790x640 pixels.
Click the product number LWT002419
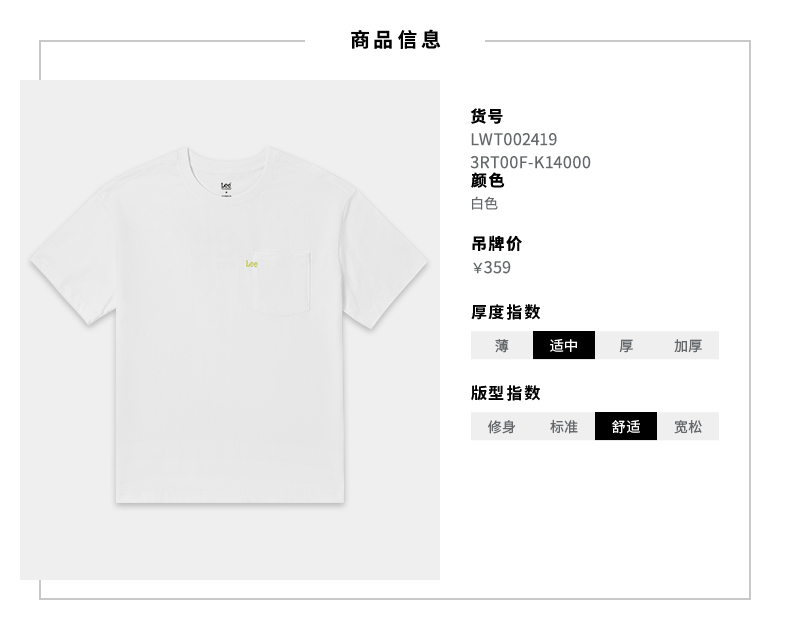[x=514, y=139]
